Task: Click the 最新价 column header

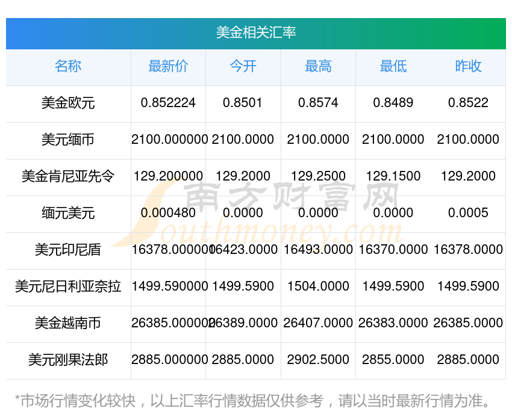Action: pos(168,66)
